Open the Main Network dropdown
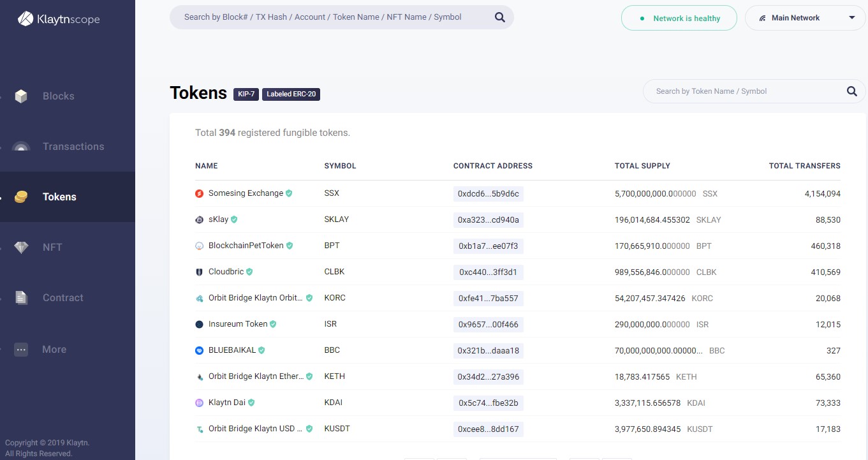Viewport: 868px width, 460px height. tap(806, 18)
